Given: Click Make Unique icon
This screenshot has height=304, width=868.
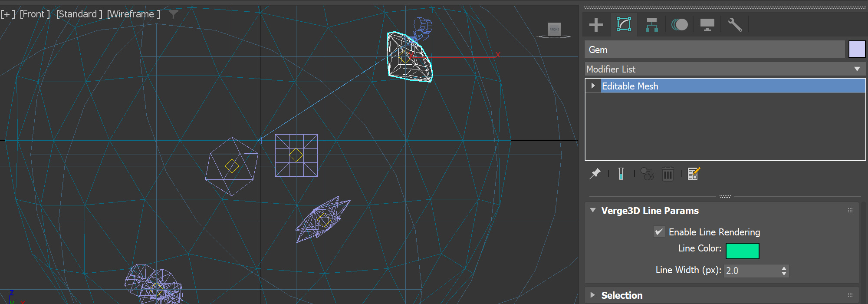Looking at the screenshot, I should (x=647, y=174).
